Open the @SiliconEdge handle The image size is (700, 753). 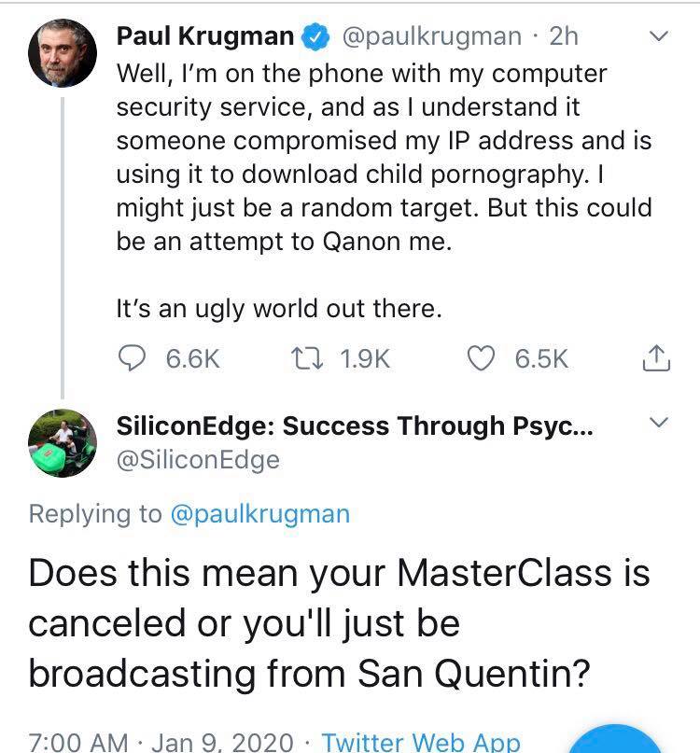(197, 459)
